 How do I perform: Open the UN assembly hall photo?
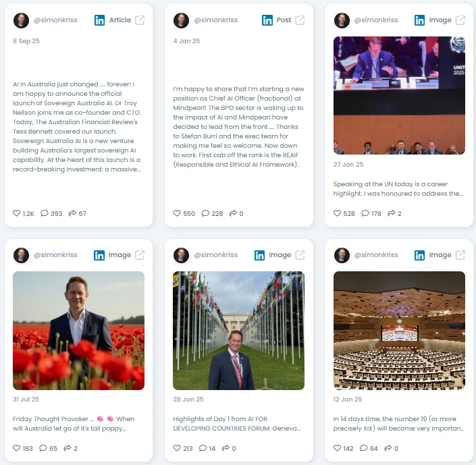pos(399,331)
